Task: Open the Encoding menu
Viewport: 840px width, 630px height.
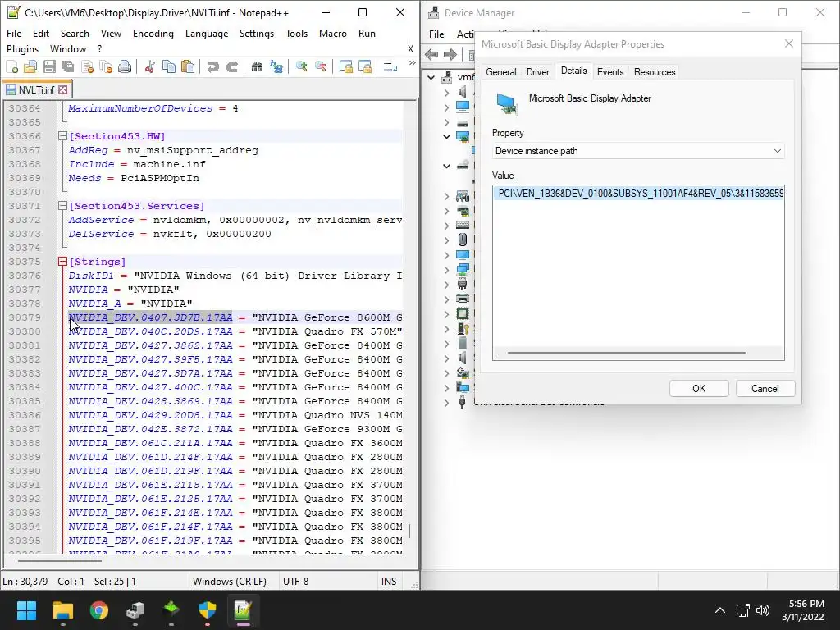Action: point(153,33)
